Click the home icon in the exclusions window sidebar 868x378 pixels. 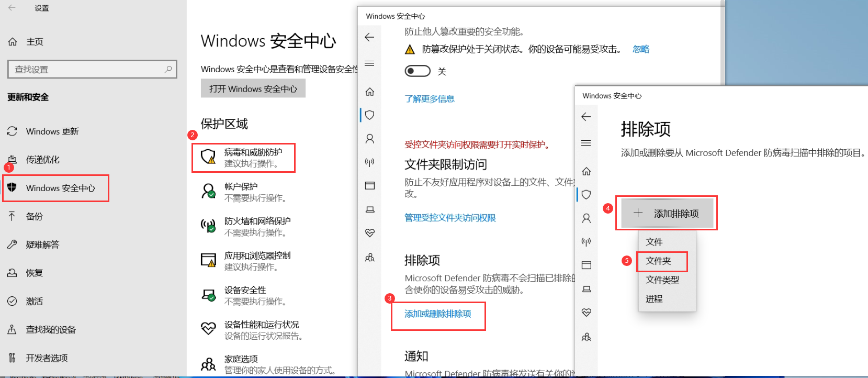(586, 171)
